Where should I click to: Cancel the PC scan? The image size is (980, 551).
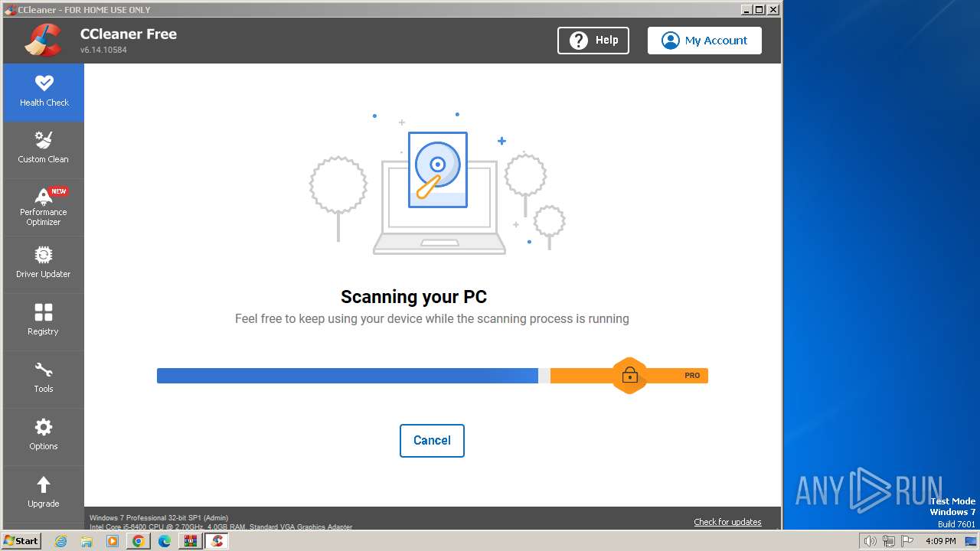432,441
